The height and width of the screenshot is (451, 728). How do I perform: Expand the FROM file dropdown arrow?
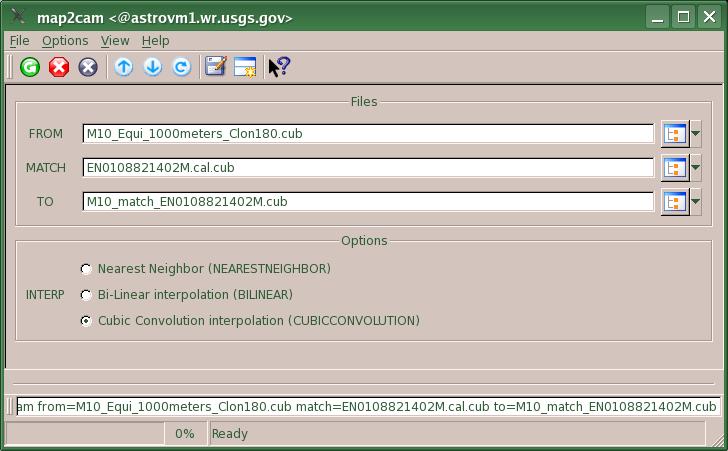coord(696,134)
